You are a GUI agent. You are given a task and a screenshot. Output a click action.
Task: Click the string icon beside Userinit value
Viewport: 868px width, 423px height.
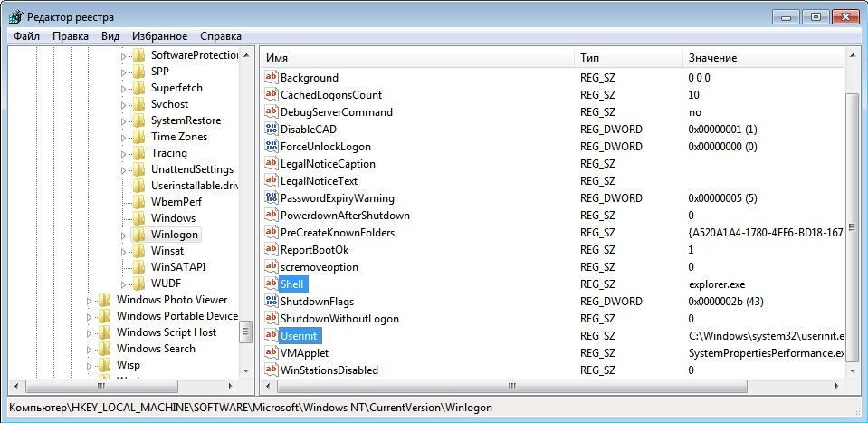271,336
